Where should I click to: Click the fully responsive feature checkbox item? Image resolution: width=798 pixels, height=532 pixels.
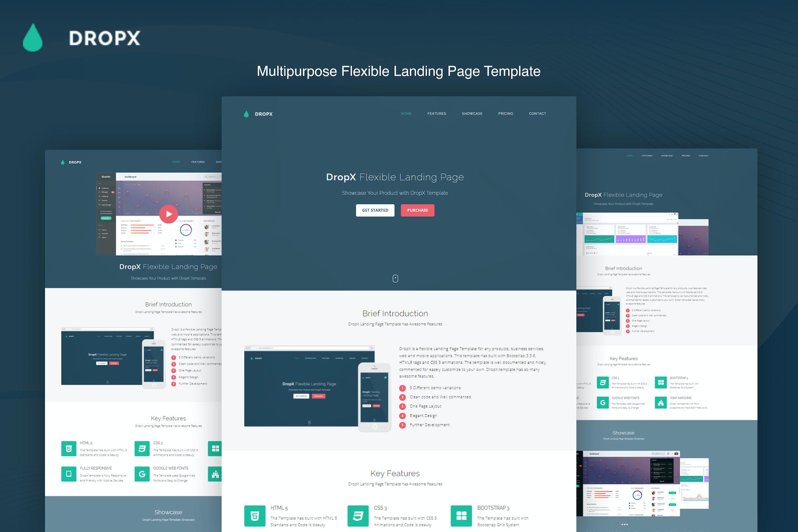(68, 473)
